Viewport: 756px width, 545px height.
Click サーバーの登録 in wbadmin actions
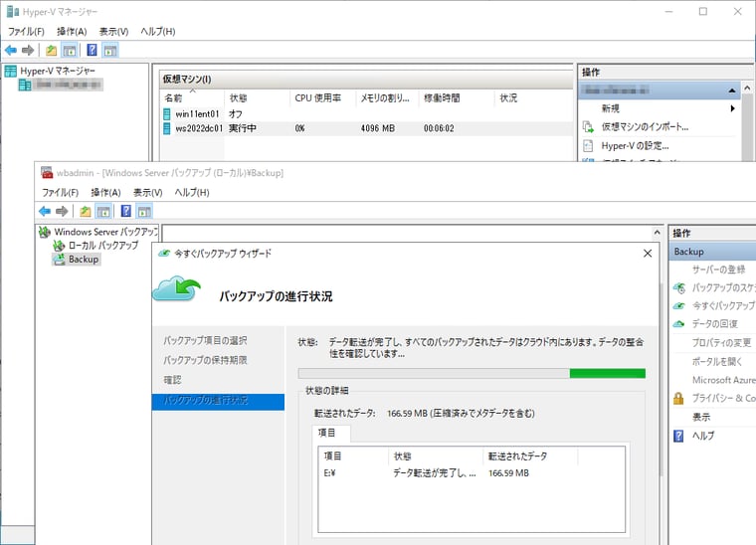pos(718,270)
